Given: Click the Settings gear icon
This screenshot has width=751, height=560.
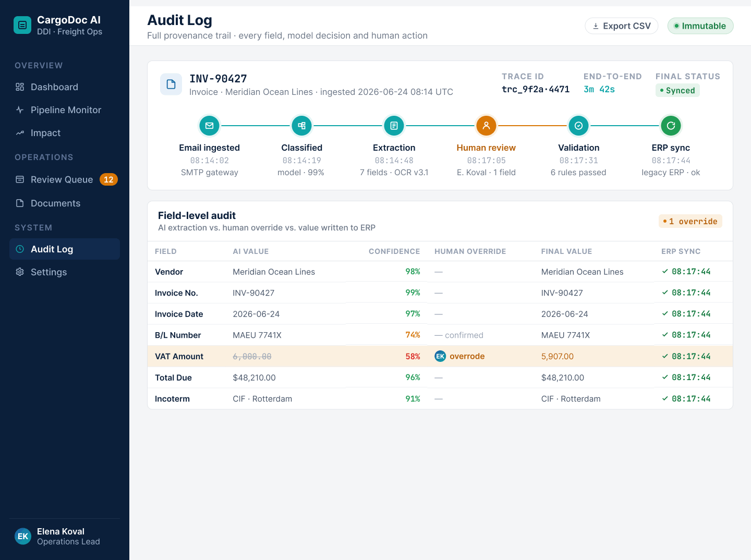Looking at the screenshot, I should point(20,272).
